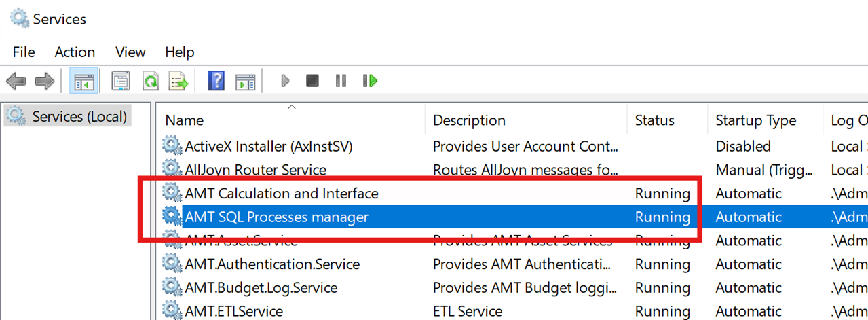The height and width of the screenshot is (320, 868).
Task: Open the File menu
Action: coord(24,52)
